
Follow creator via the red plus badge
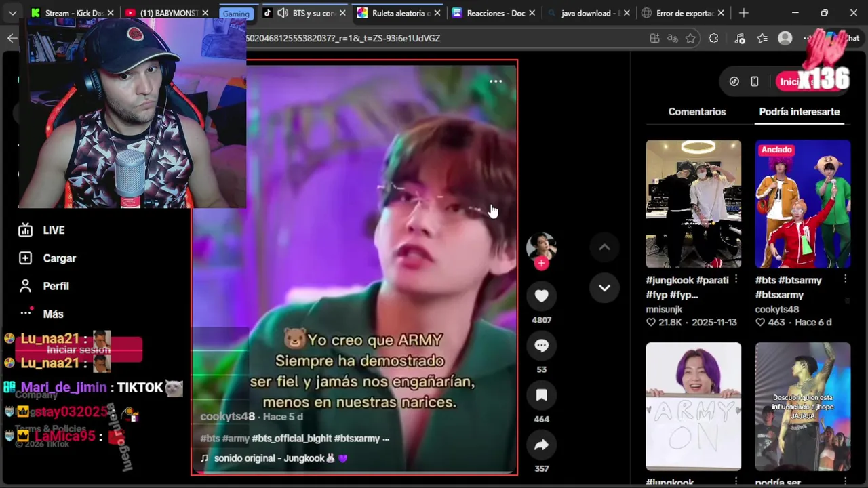pos(541,264)
